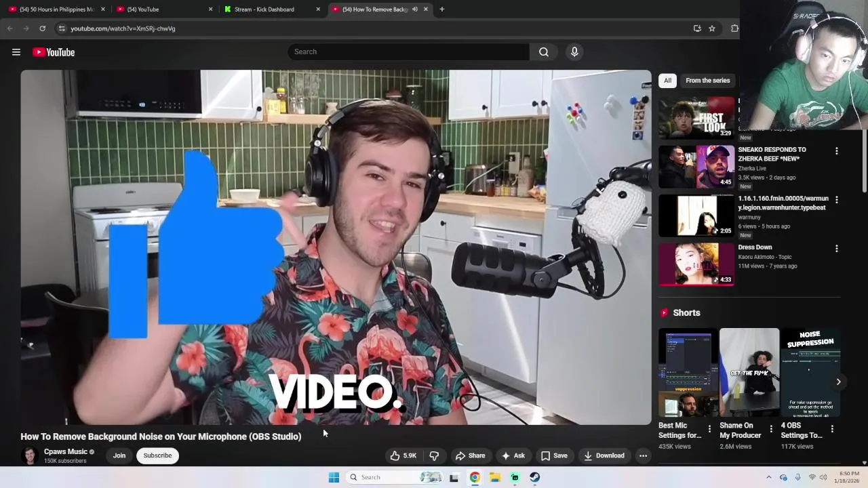The image size is (868, 488).
Task: Open options for 4 OBS Settings short
Action: (832, 429)
